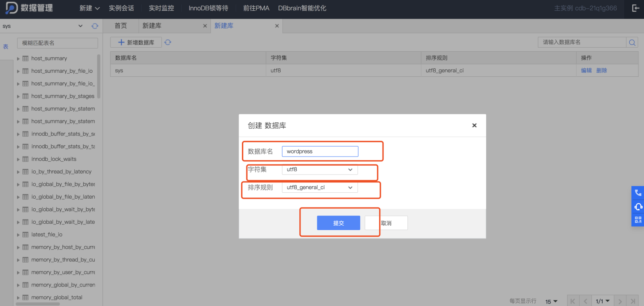
Task: Open the sys schema selector dropdown
Action: [x=43, y=26]
